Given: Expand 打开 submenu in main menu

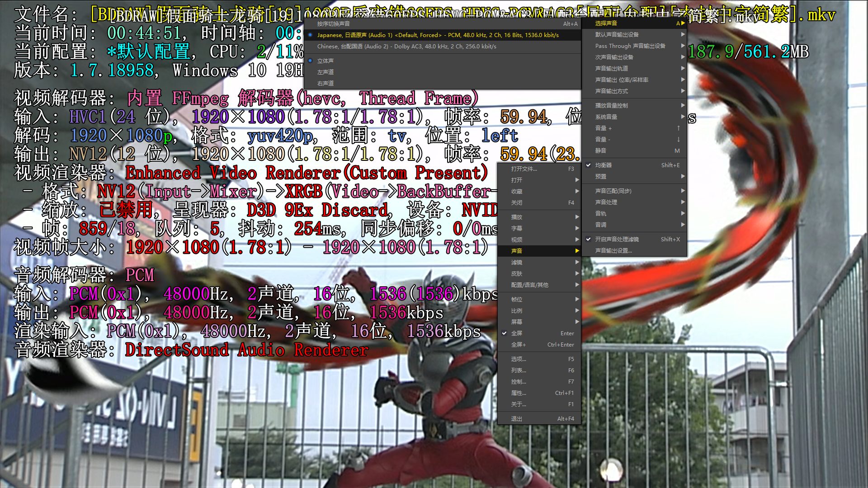Looking at the screenshot, I should tap(539, 180).
